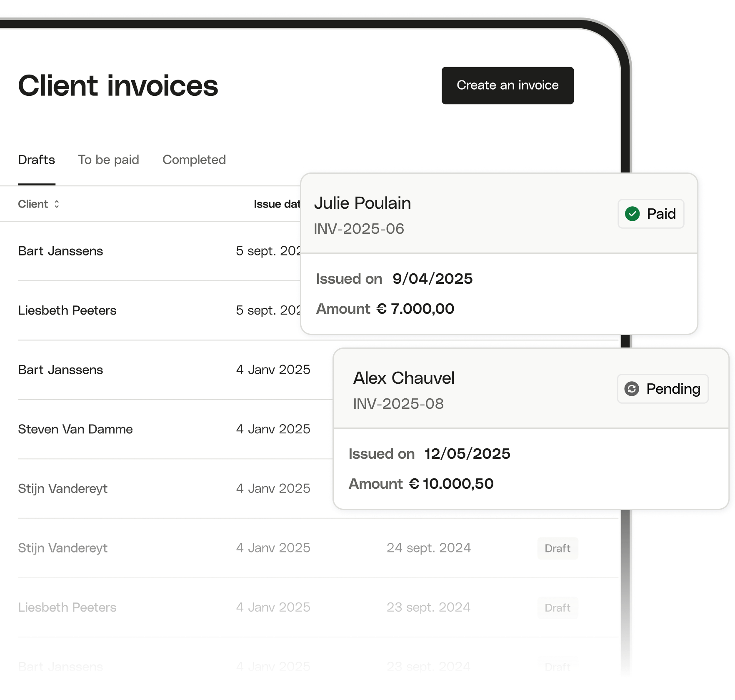735x700 pixels.
Task: Click the Client invoices page heading
Action: coord(118,86)
